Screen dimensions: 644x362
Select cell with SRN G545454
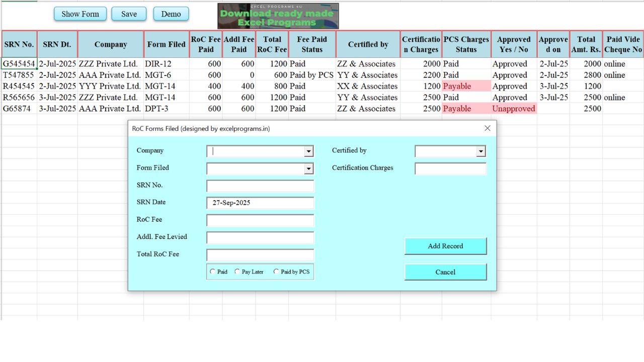point(19,64)
